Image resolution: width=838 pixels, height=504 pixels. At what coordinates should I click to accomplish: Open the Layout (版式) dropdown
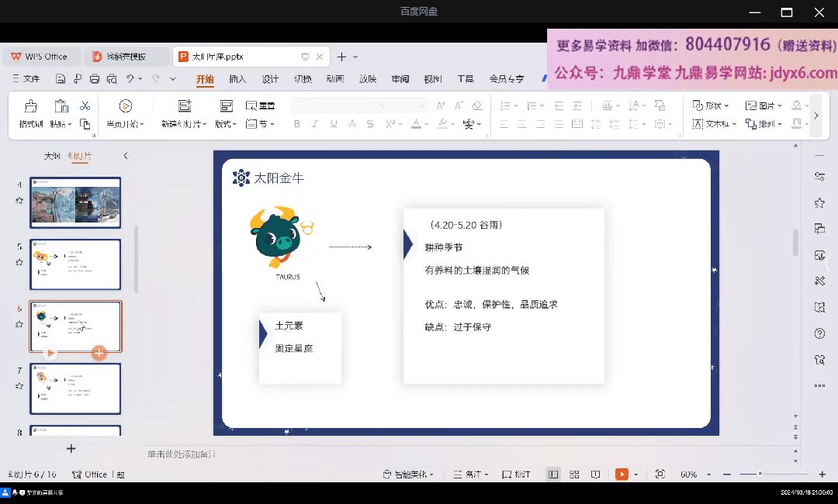[x=226, y=124]
